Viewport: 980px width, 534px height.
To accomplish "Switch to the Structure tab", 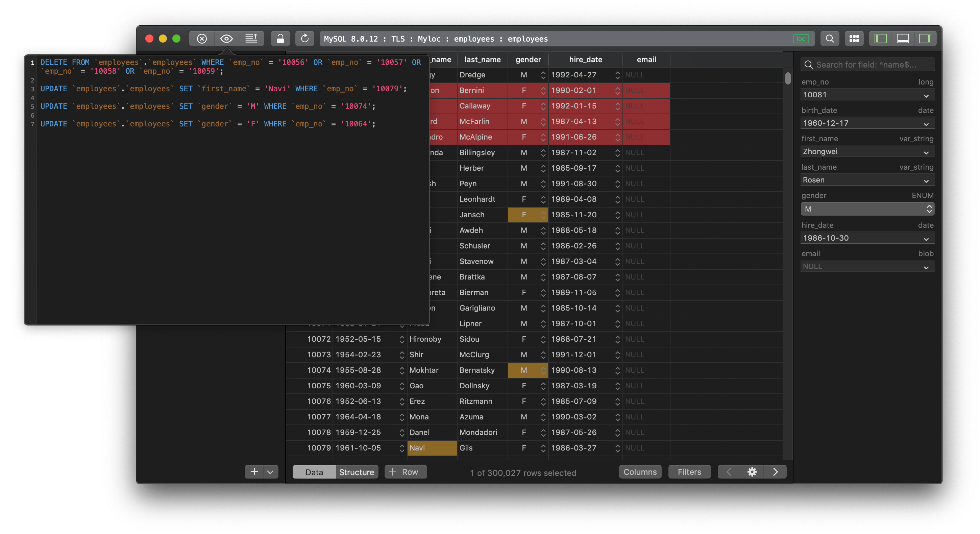I will [357, 472].
